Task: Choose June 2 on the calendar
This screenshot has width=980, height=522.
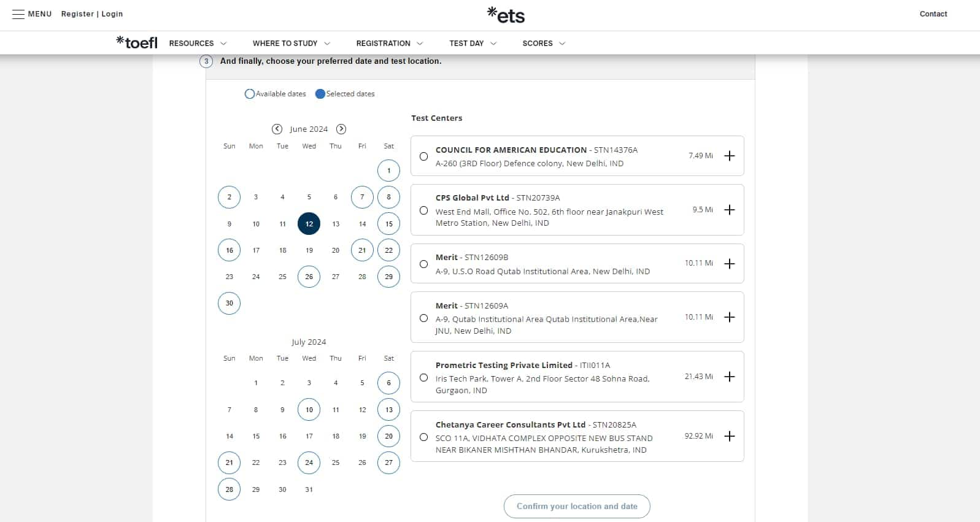Action: coord(230,197)
